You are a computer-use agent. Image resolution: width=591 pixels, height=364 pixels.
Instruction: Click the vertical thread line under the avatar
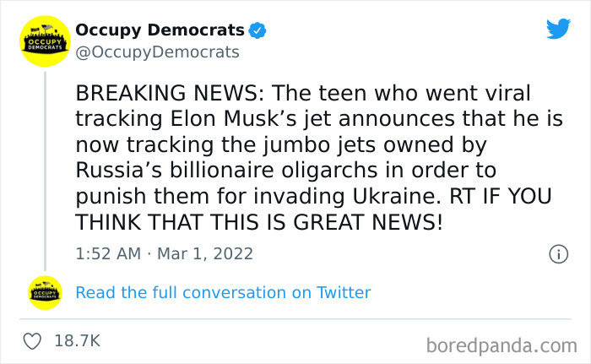click(45, 169)
